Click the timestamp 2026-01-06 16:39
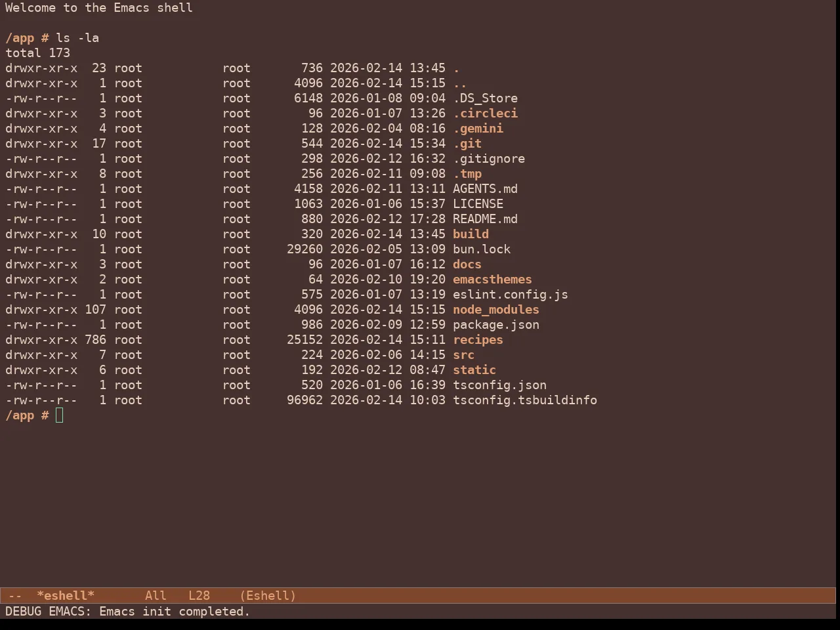Image resolution: width=840 pixels, height=630 pixels. pyautogui.click(x=388, y=385)
